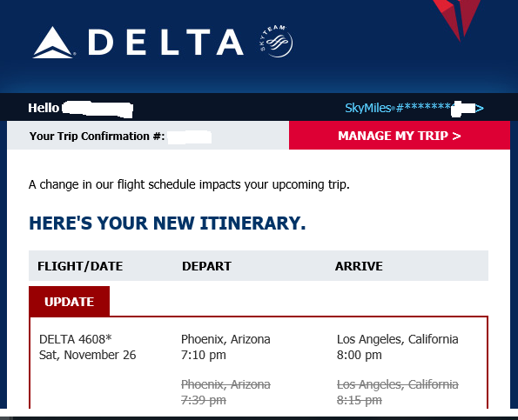
Task: Click the arrow in MANAGE MY TRIP
Action: (x=456, y=136)
